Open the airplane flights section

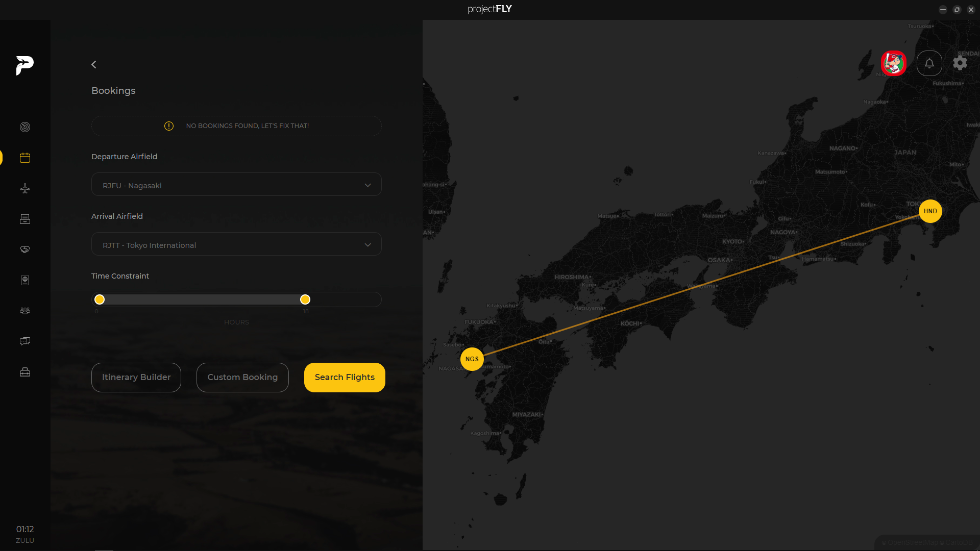point(24,188)
